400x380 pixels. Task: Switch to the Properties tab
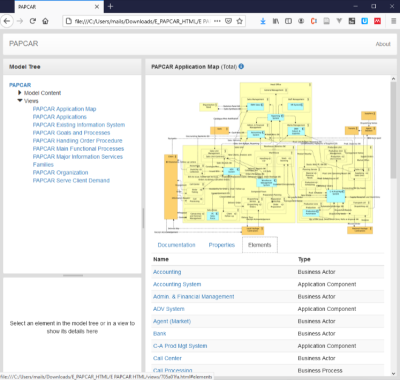[x=222, y=245]
